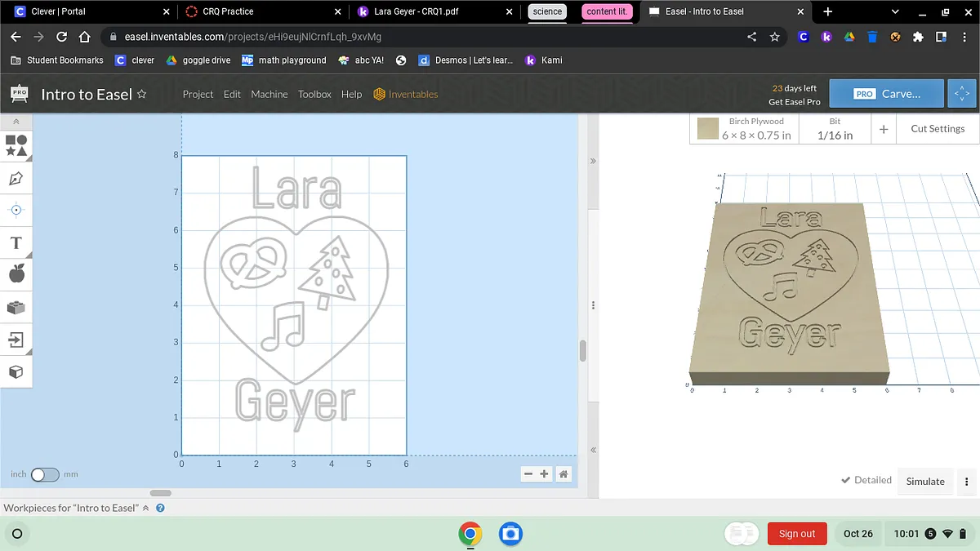
Task: Open the 3D cube tool
Action: click(x=16, y=372)
